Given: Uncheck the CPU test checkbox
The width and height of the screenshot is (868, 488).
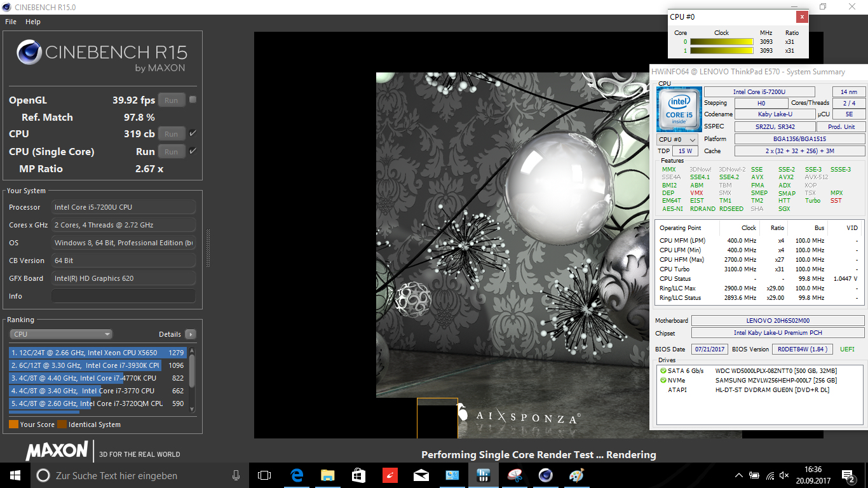Looking at the screenshot, I should click(193, 133).
